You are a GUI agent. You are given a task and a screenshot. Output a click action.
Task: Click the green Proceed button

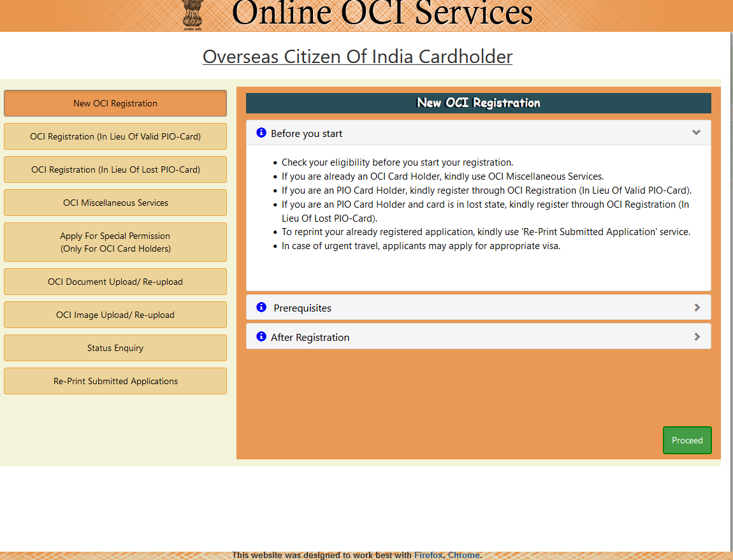click(686, 440)
